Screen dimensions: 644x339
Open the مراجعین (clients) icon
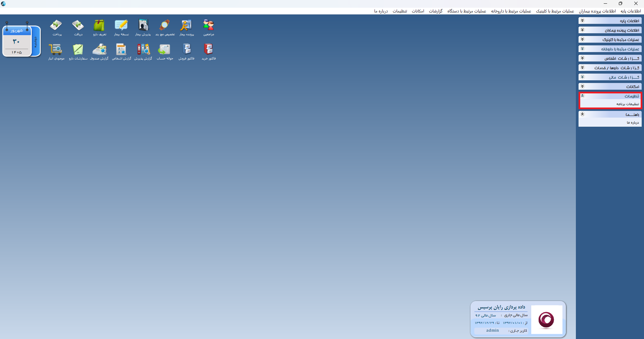point(208,27)
